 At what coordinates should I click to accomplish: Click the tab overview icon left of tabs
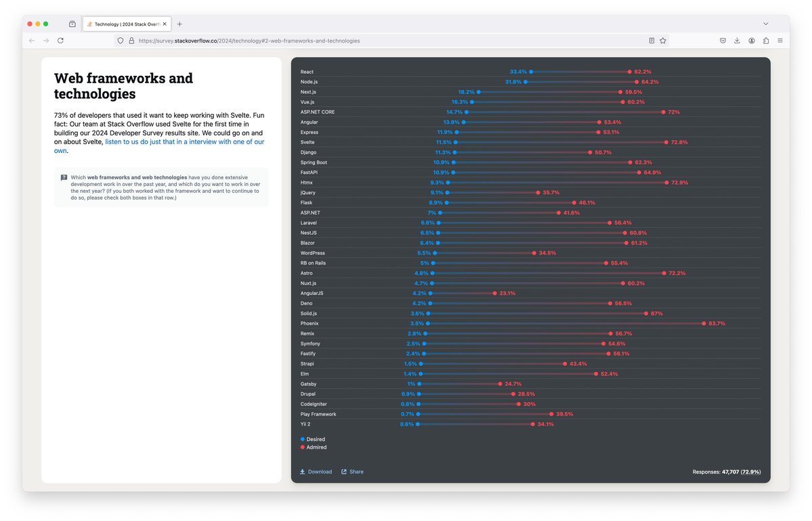[72, 24]
